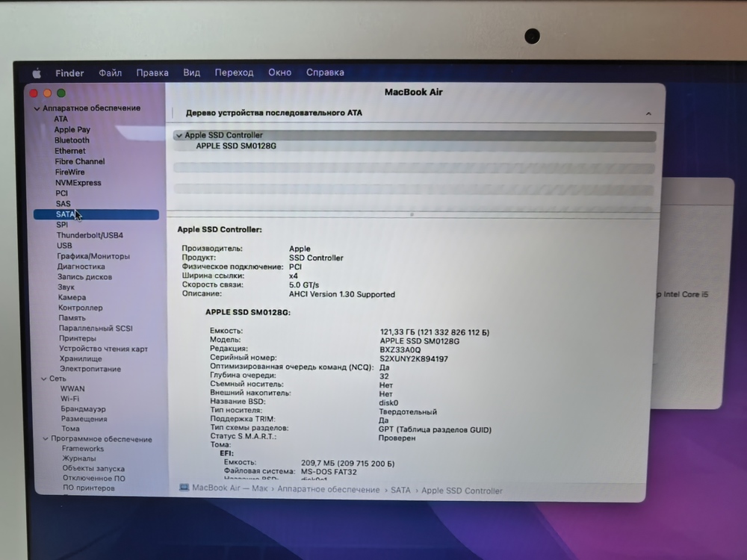
Task: Open the Файл menu
Action: coord(110,73)
